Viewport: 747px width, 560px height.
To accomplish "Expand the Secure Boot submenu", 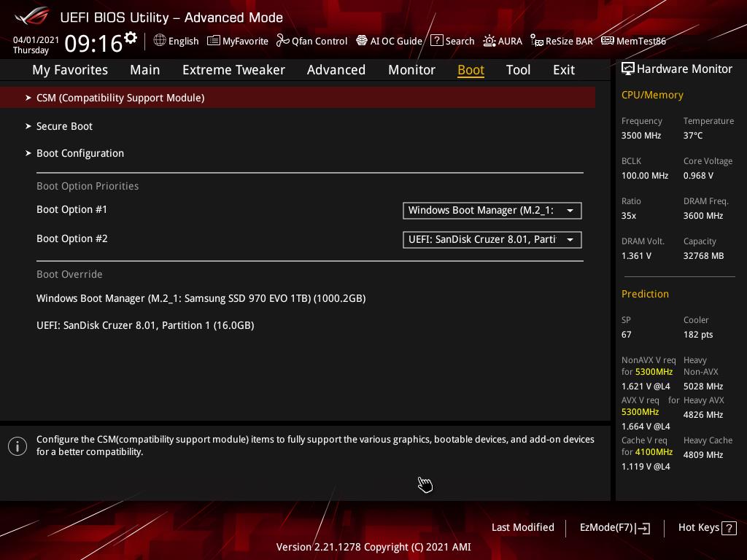I will 64,126.
